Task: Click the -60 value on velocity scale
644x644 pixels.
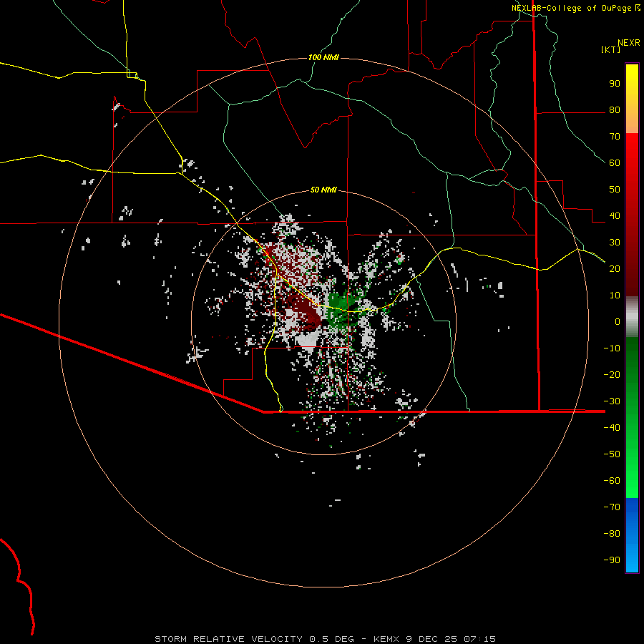Action: tap(612, 481)
